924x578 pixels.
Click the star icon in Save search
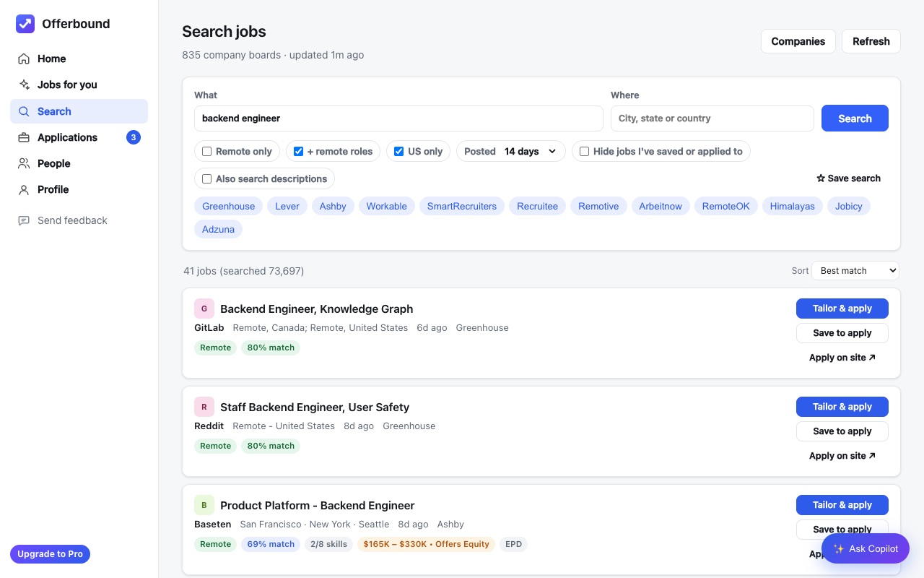pos(821,178)
